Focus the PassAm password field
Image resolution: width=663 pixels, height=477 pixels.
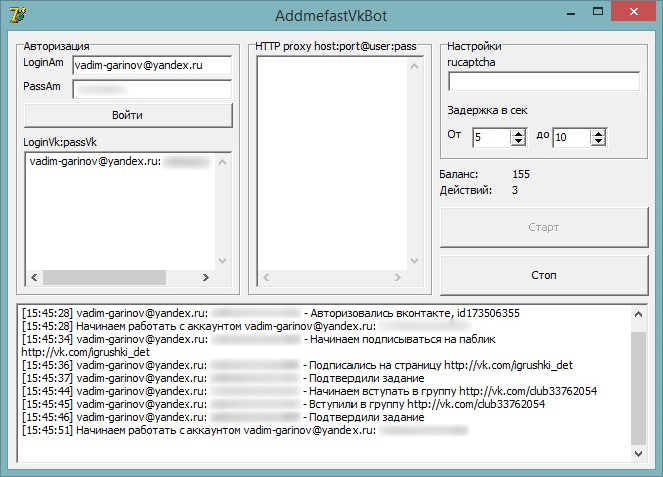(152, 89)
